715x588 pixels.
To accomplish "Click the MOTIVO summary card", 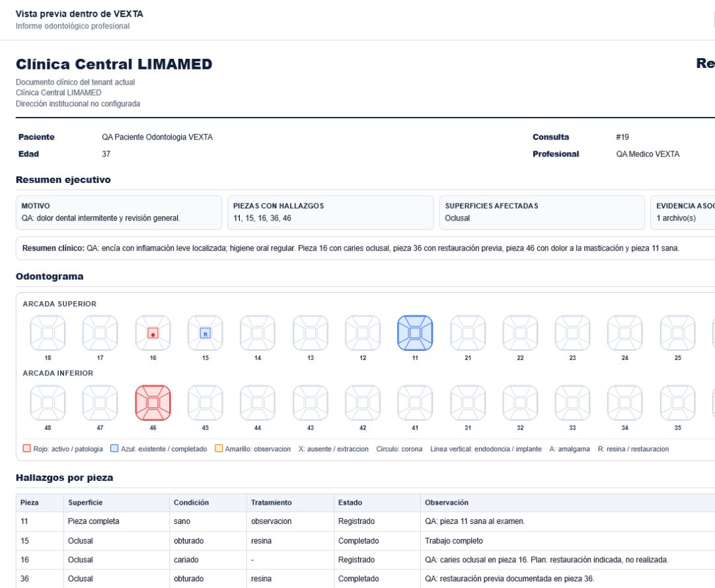I will click(x=119, y=213).
